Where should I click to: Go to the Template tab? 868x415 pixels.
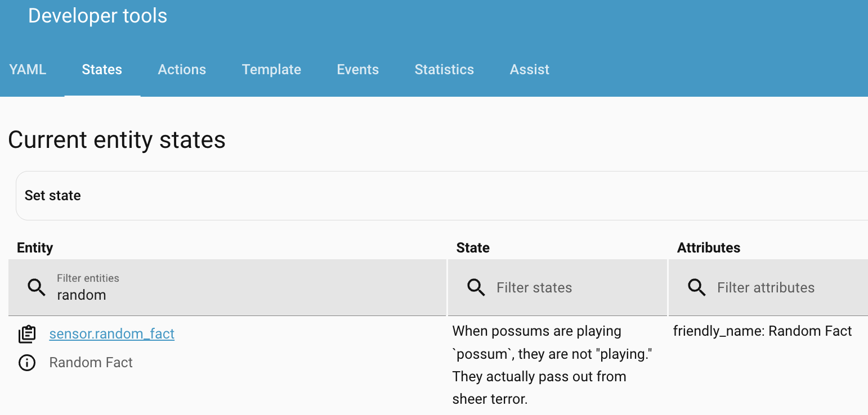click(271, 70)
